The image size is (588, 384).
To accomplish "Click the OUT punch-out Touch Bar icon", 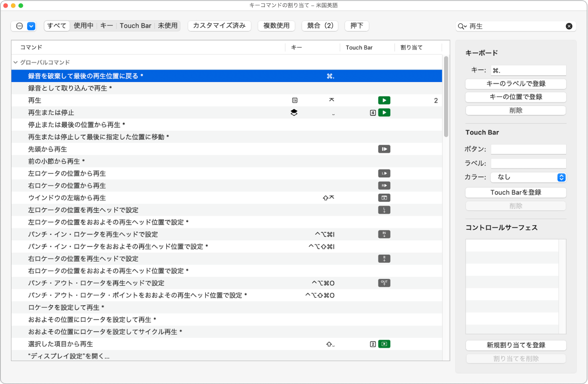I will coord(384,283).
